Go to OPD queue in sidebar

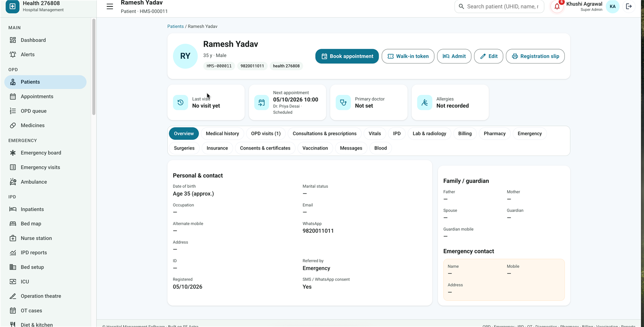pos(45,111)
